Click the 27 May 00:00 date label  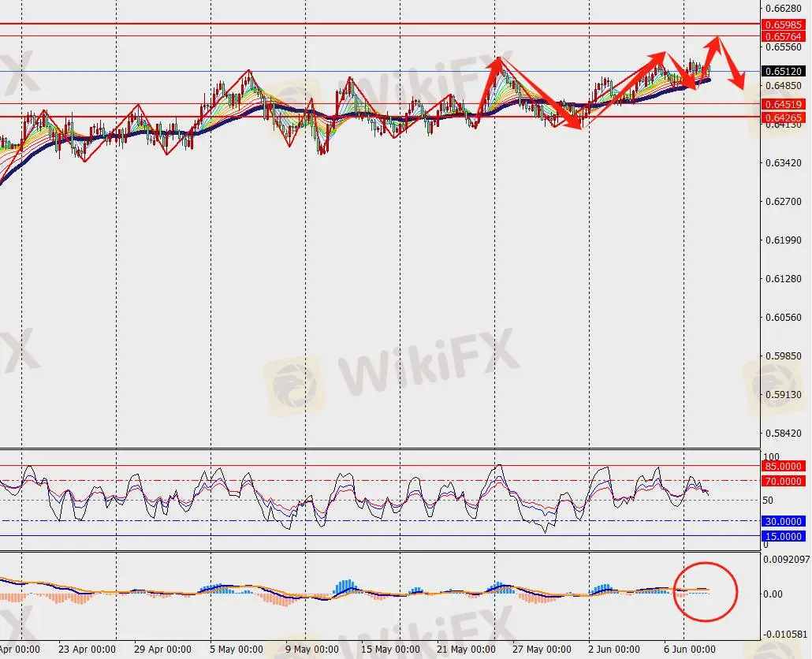click(542, 650)
